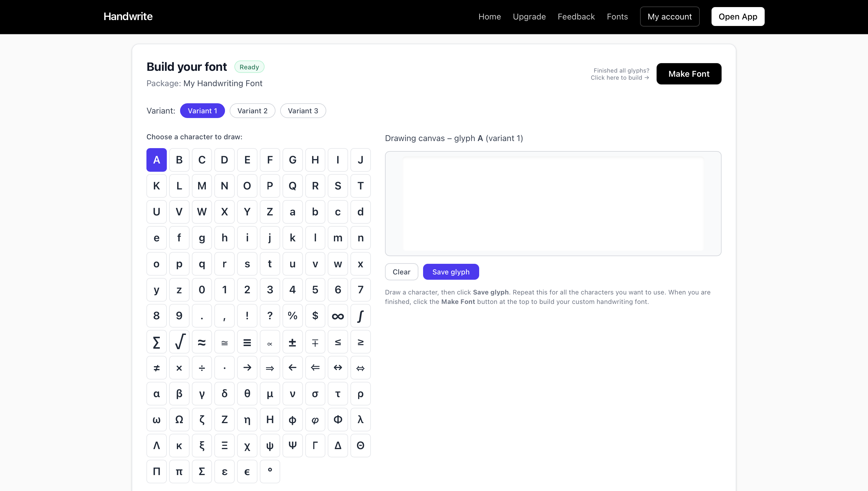868x491 pixels.
Task: Select the right arrow character
Action: click(247, 368)
